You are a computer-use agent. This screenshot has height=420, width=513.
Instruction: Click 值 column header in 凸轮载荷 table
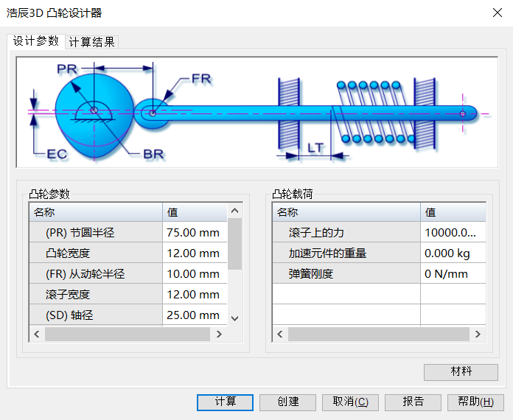tap(453, 212)
